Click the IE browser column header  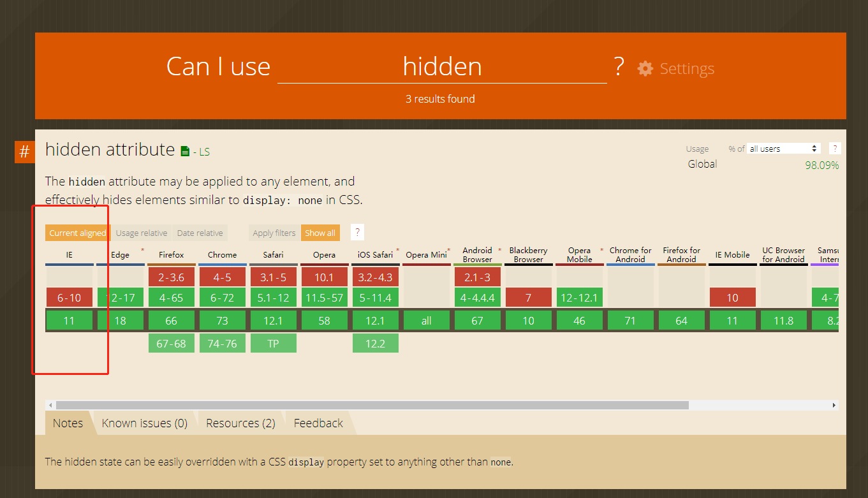pyautogui.click(x=70, y=255)
